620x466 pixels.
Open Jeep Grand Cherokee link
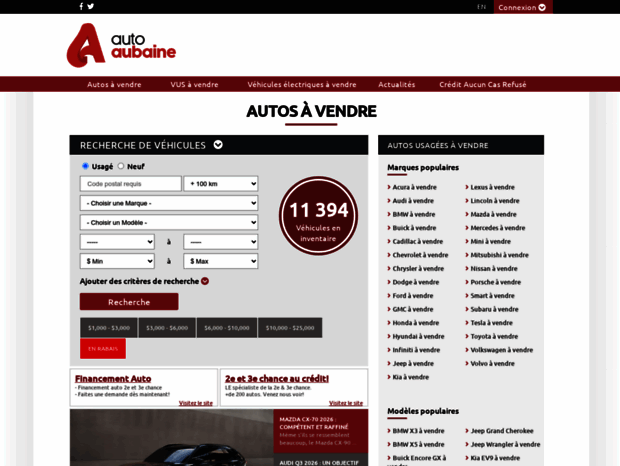[x=502, y=431]
